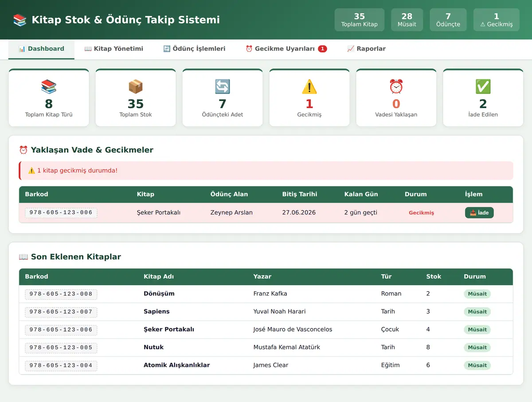Viewport: 532px width, 402px height.
Task: Click the warning triangle icon above Gecikmiş card
Action: [x=309, y=86]
